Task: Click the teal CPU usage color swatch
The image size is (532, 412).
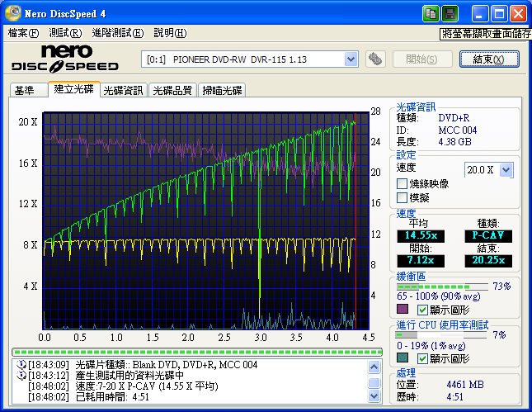Action: pyautogui.click(x=403, y=358)
